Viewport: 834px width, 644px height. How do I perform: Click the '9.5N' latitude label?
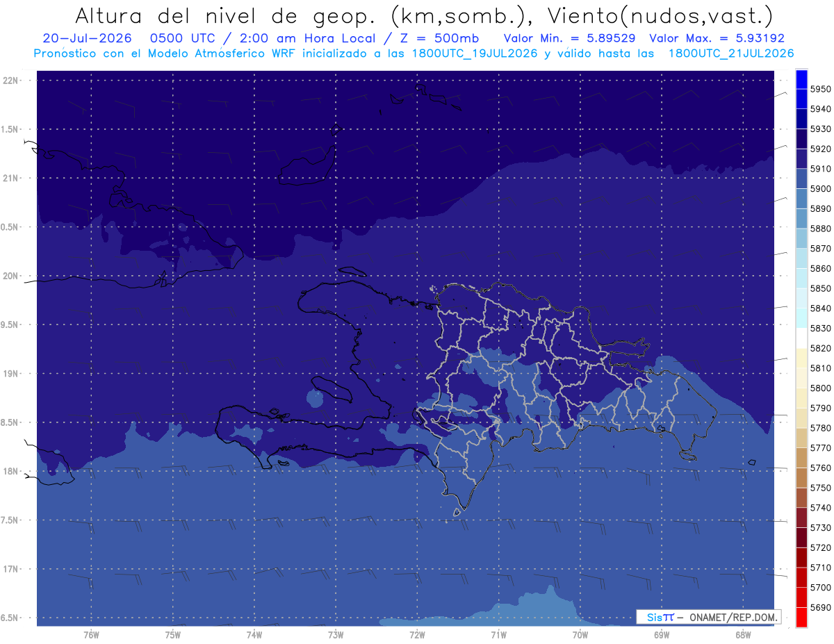click(10, 324)
